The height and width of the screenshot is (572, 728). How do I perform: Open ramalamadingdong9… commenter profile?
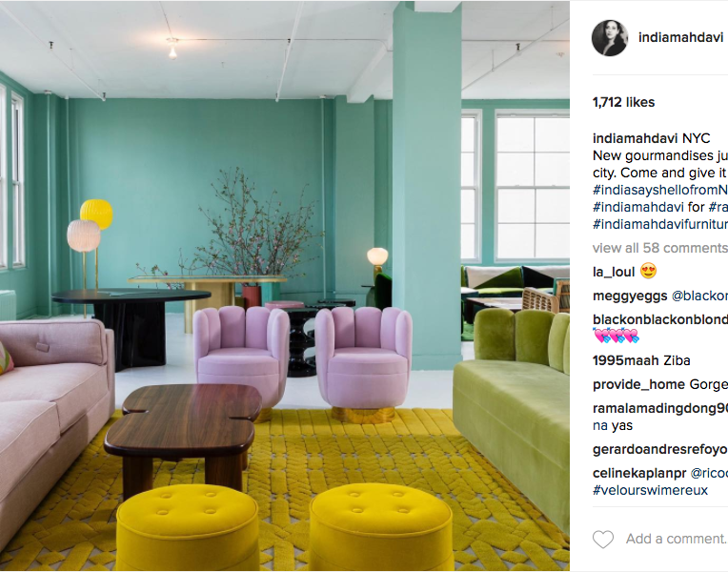(x=660, y=408)
